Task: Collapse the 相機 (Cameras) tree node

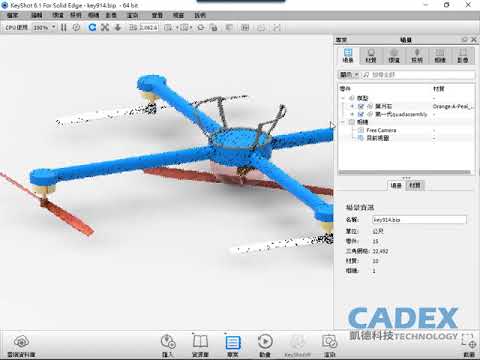Action: point(343,122)
